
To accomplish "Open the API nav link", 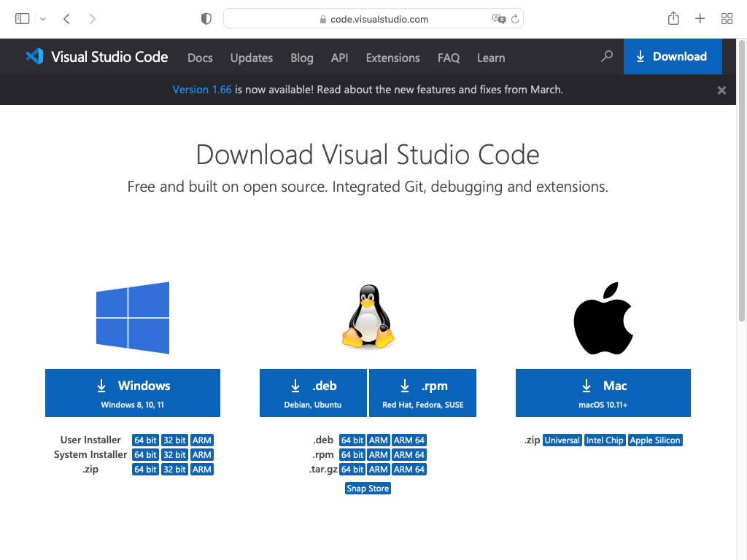I will (340, 58).
